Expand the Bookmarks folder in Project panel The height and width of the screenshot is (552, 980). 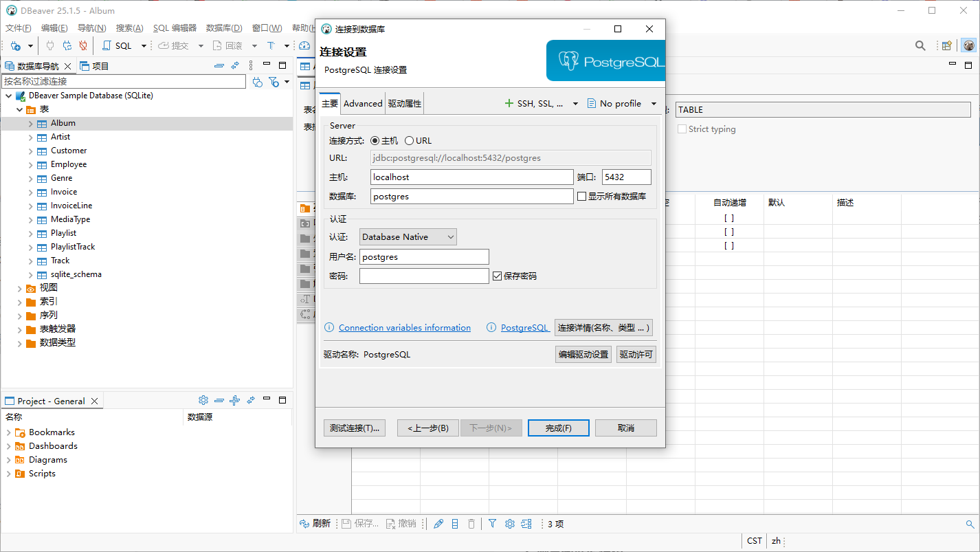8,432
